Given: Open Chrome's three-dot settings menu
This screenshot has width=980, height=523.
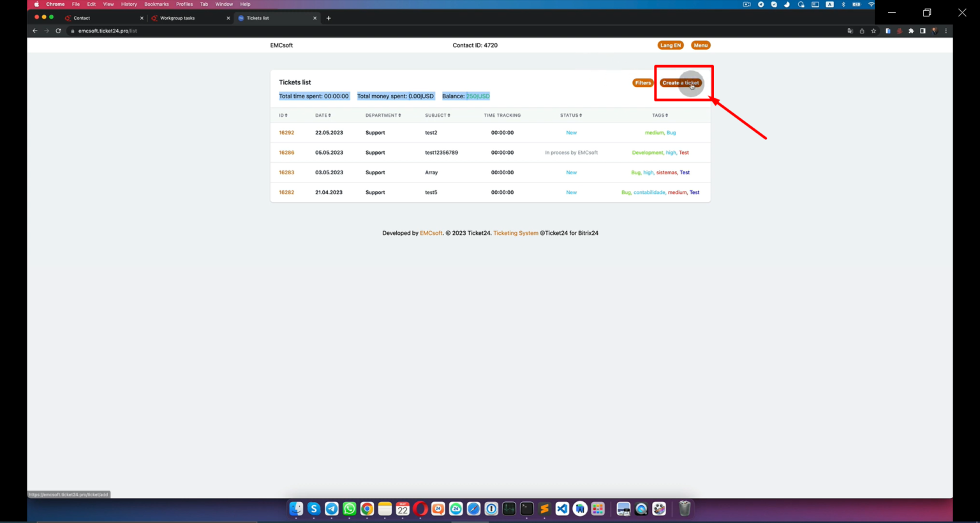Looking at the screenshot, I should pos(946,30).
